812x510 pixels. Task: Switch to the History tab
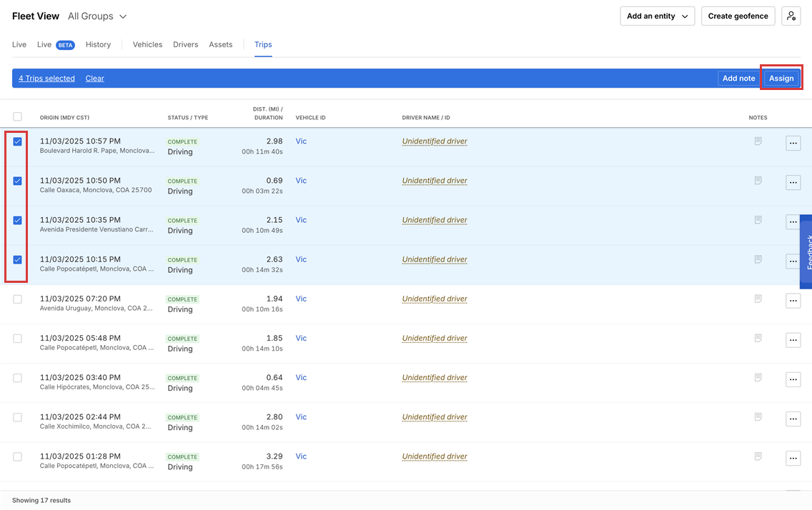pos(98,44)
